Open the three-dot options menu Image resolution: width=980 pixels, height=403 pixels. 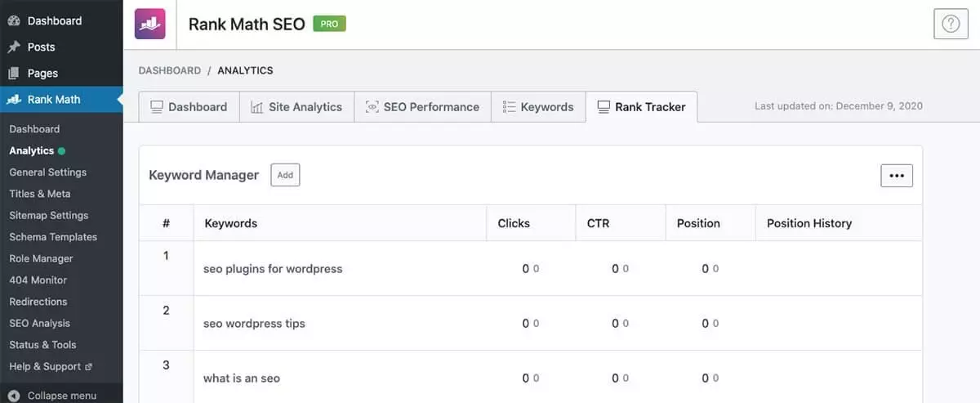tap(896, 176)
